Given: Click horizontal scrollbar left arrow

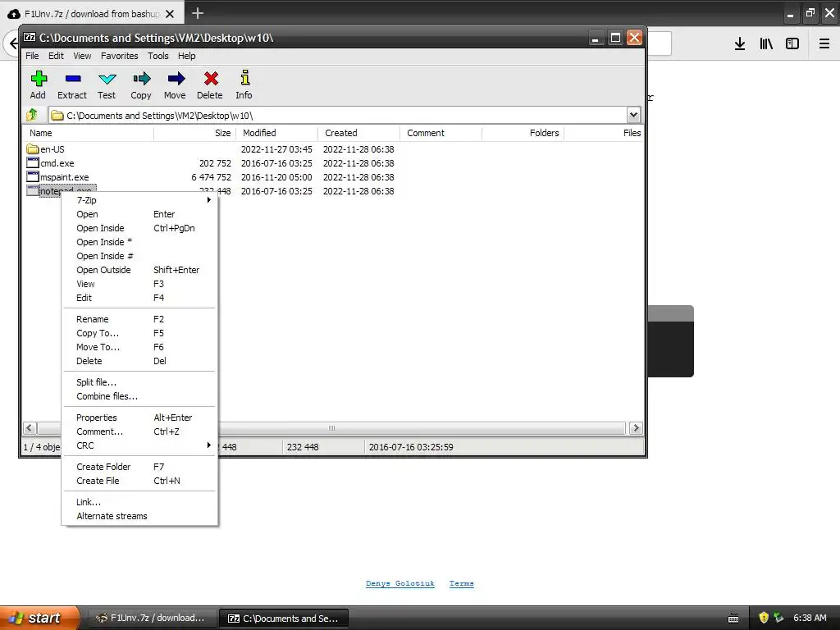Looking at the screenshot, I should click(x=30, y=428).
